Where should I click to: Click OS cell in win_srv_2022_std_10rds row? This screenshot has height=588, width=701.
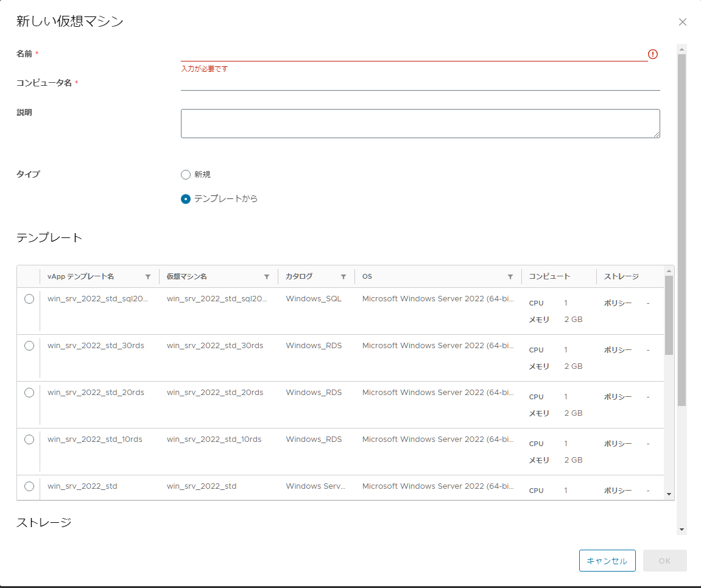click(438, 439)
